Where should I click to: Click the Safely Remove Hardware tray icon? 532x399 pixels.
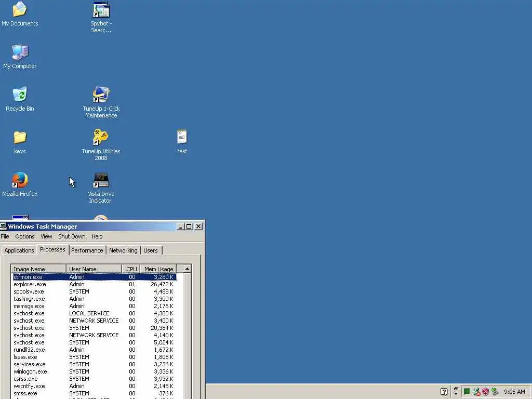pyautogui.click(x=495, y=392)
